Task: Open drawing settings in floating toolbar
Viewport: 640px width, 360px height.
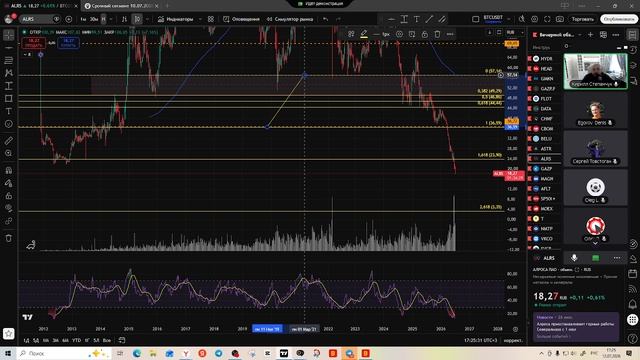Action: coord(399,34)
